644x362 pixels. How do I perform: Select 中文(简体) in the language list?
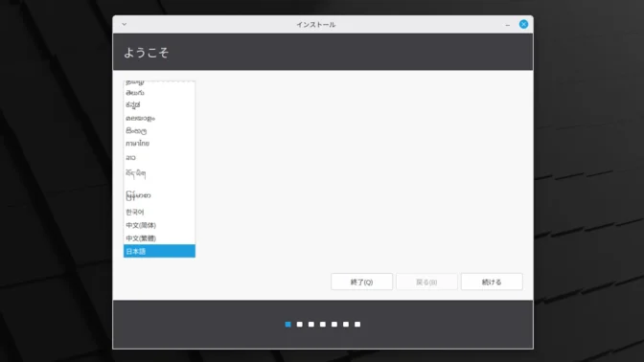[159, 225]
